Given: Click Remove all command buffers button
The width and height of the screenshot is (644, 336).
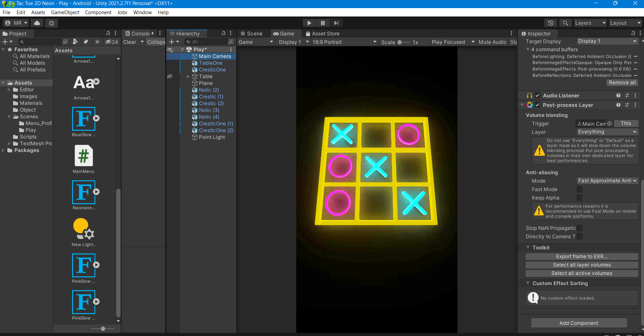Looking at the screenshot, I should pyautogui.click(x=622, y=83).
